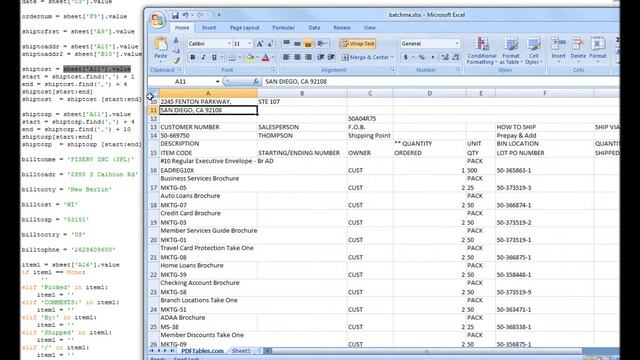Toggle Italic formatting
This screenshot has height=360, width=640.
[203, 58]
